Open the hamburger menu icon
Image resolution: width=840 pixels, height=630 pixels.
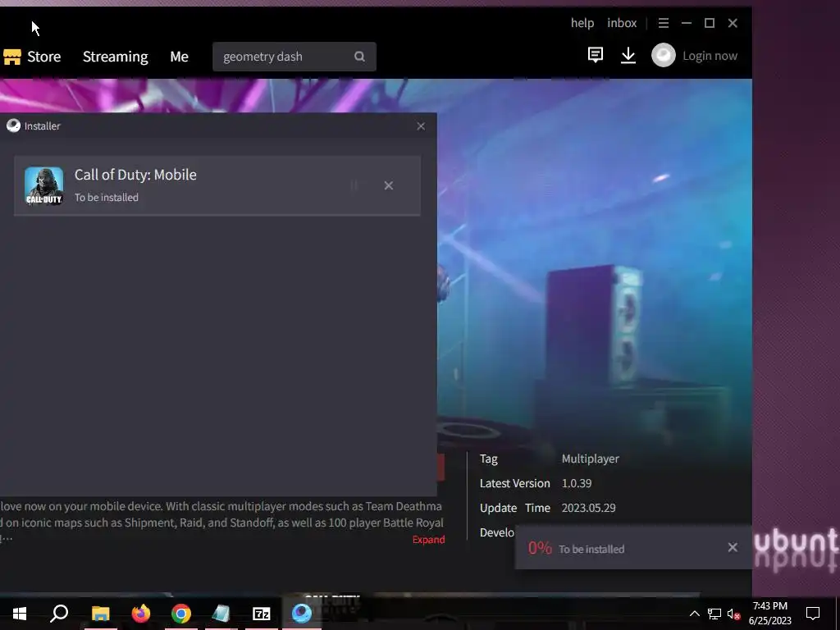coord(663,23)
